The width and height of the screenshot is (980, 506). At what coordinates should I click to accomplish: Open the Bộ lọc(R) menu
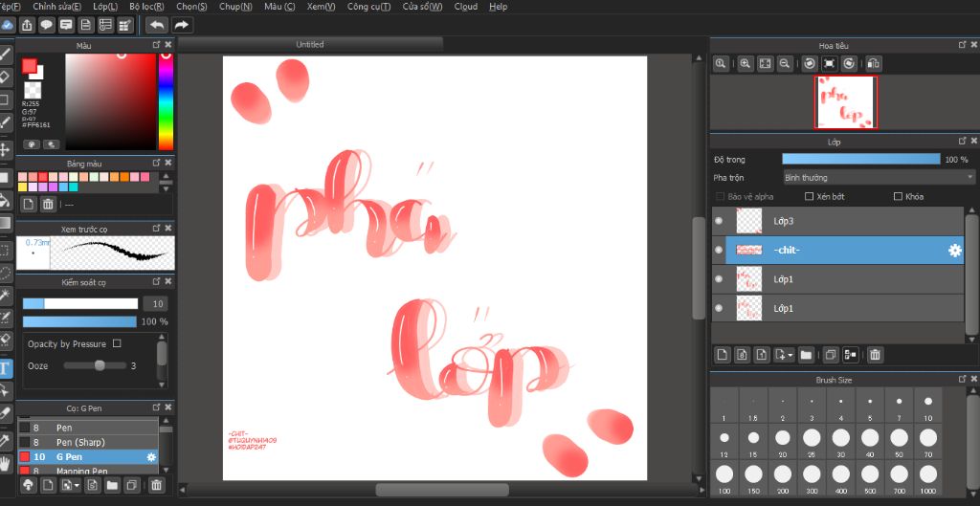point(146,7)
